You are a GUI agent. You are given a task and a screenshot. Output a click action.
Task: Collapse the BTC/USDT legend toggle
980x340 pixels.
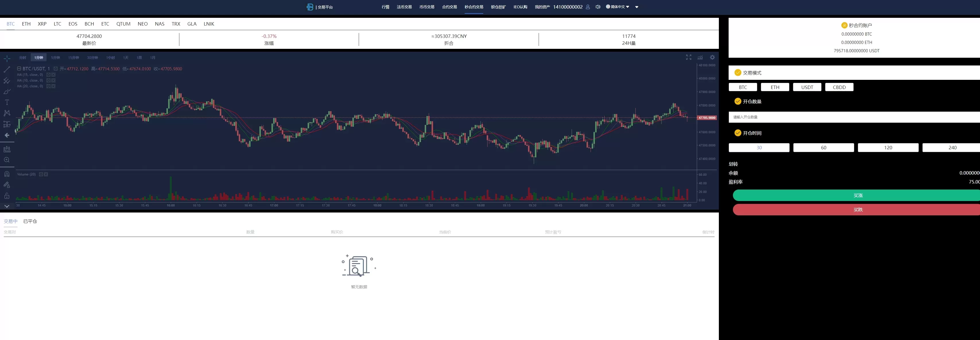19,69
